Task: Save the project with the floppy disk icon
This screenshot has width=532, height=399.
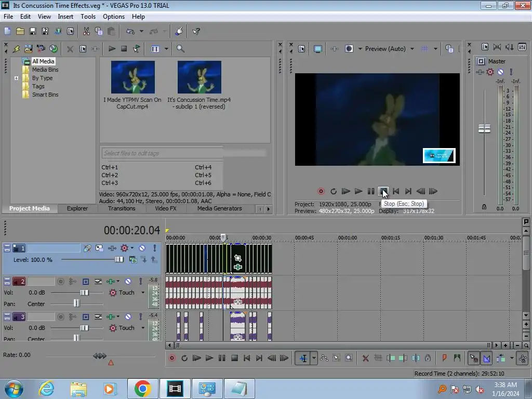Action: [33, 31]
